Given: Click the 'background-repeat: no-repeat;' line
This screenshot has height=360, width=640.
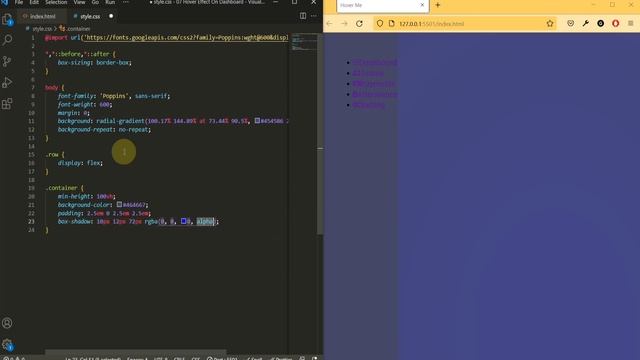Looking at the screenshot, I should tap(104, 129).
